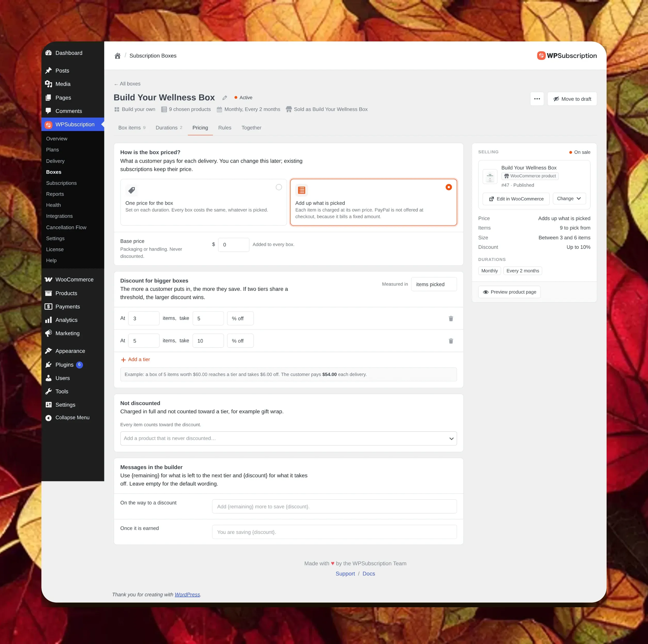Click the Pages sidebar icon
648x644 pixels.
pos(49,98)
